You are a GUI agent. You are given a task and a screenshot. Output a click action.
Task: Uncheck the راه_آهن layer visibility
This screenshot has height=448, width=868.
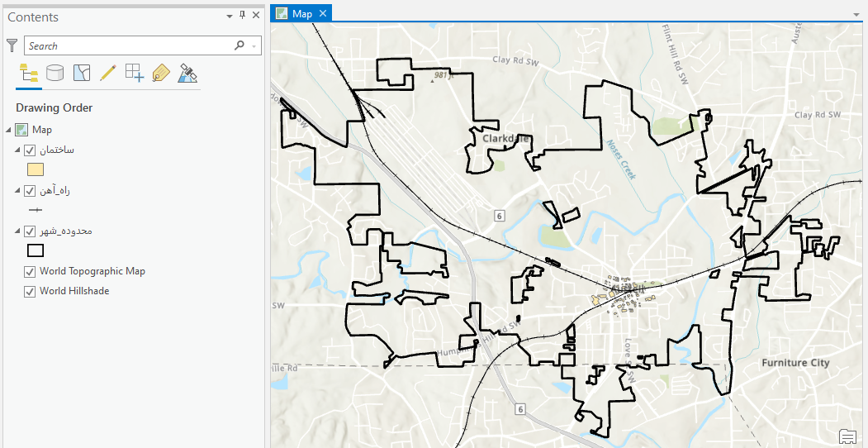click(31, 191)
